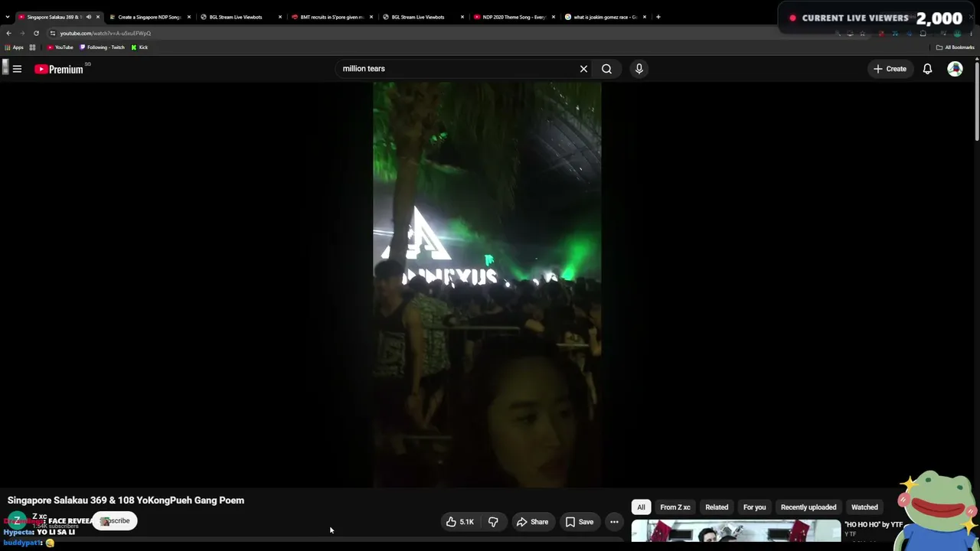Open the YouTube guide hamburger menu
The image size is (980, 551).
click(17, 69)
